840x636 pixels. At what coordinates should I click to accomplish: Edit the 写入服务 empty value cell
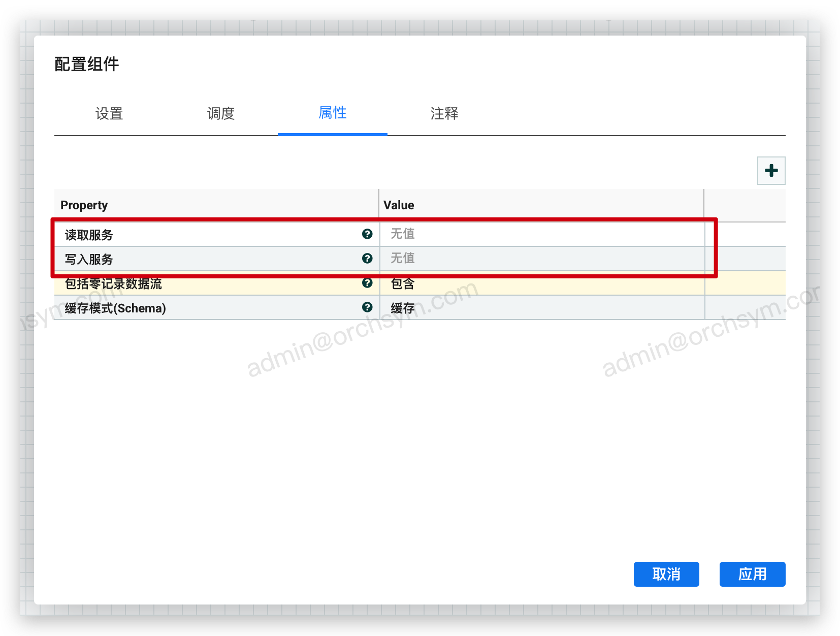(x=541, y=259)
